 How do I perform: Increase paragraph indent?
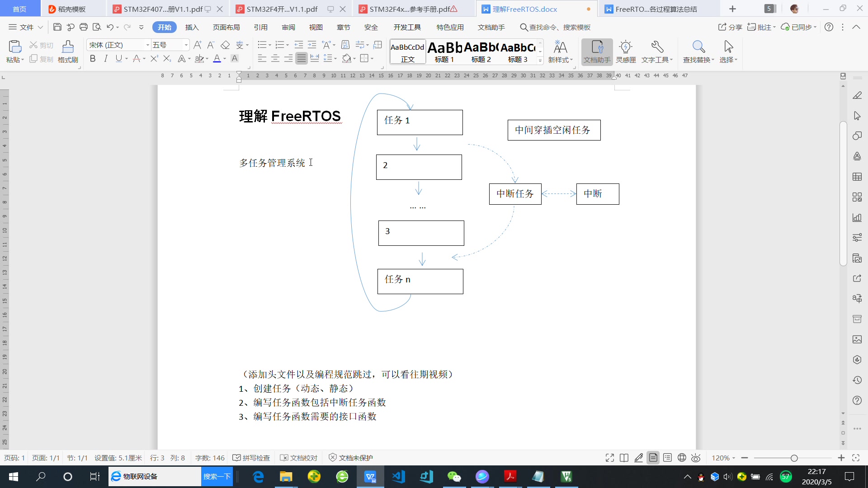point(312,45)
